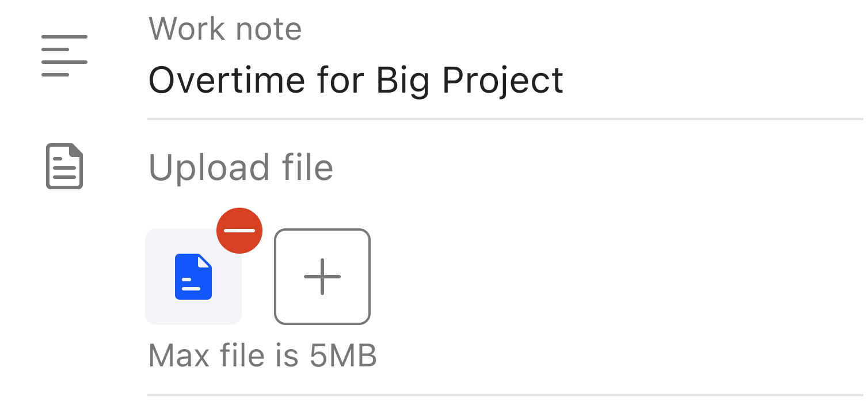The height and width of the screenshot is (417, 868).
Task: Place cursor after the word Project
Action: tap(565, 81)
